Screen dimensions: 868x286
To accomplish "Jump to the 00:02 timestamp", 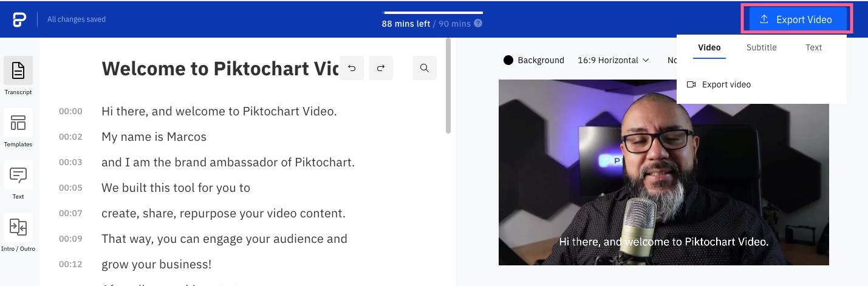I will pyautogui.click(x=70, y=137).
